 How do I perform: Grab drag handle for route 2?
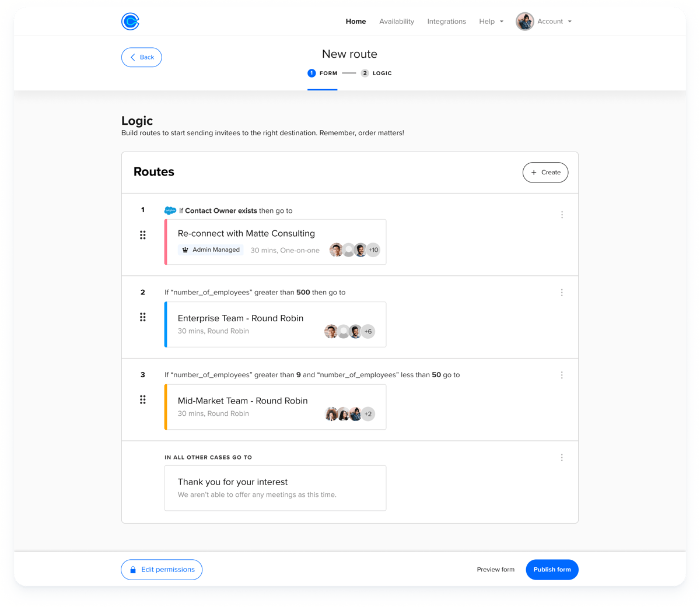tap(143, 317)
